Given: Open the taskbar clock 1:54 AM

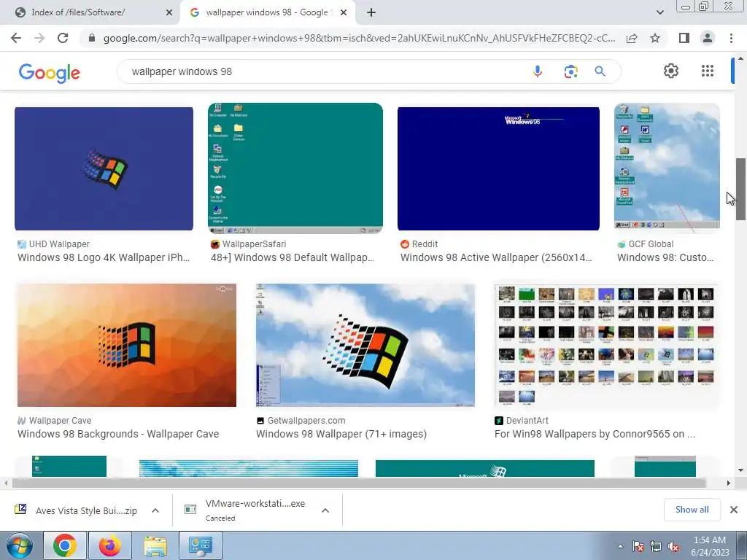Looking at the screenshot, I should pyautogui.click(x=710, y=546).
